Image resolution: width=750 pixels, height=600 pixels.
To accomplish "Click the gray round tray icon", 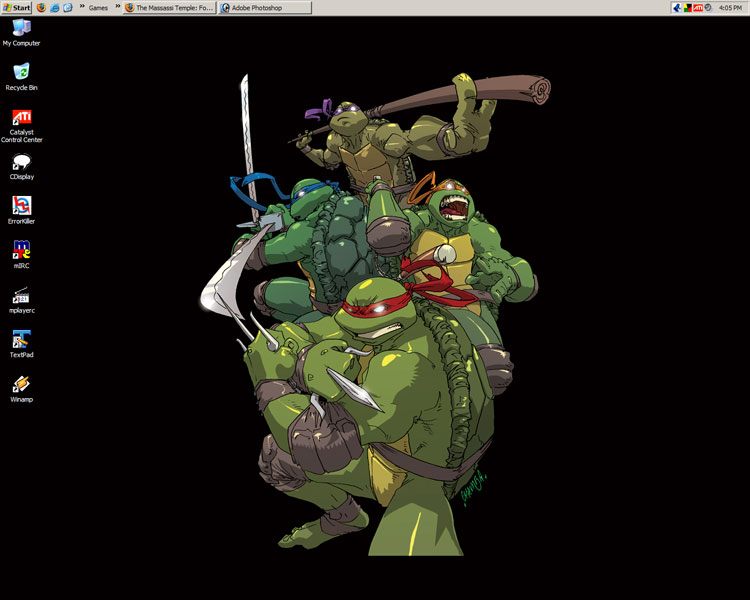I will click(x=708, y=8).
